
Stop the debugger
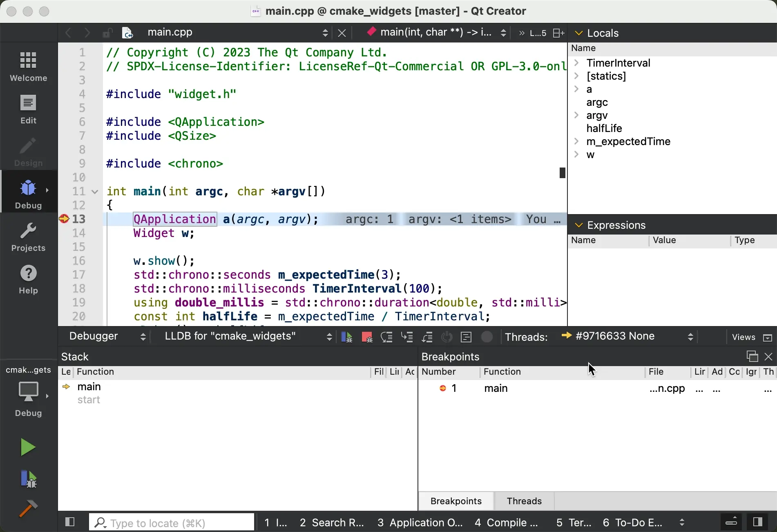[x=366, y=336]
